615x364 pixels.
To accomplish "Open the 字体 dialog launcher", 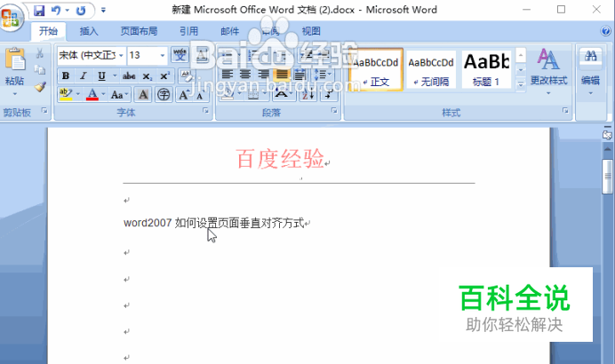I will point(205,111).
